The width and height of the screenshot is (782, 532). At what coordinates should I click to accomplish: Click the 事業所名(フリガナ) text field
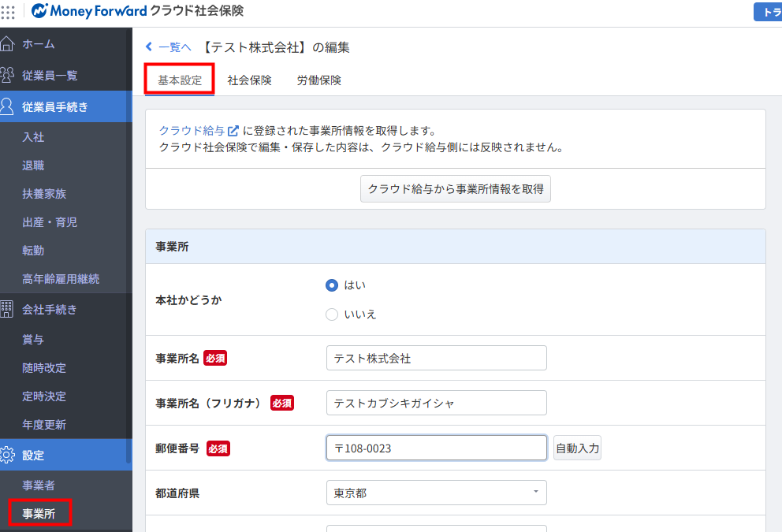tap(437, 403)
